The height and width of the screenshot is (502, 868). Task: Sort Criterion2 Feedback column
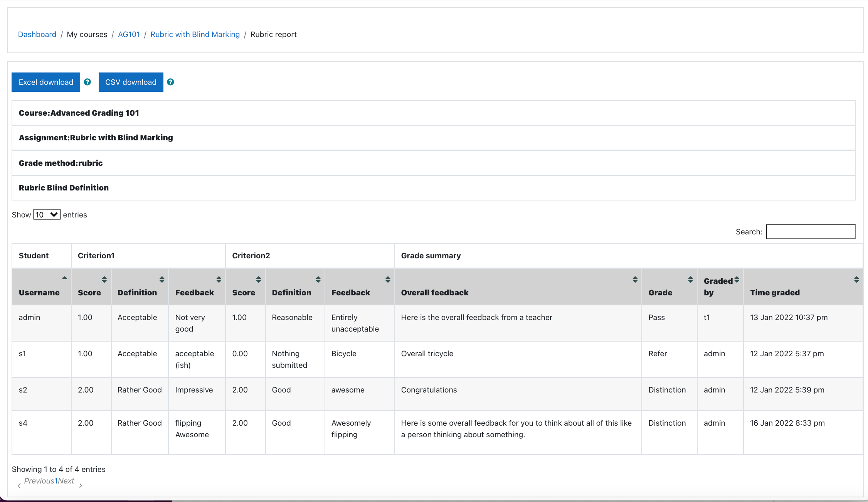pyautogui.click(x=388, y=280)
